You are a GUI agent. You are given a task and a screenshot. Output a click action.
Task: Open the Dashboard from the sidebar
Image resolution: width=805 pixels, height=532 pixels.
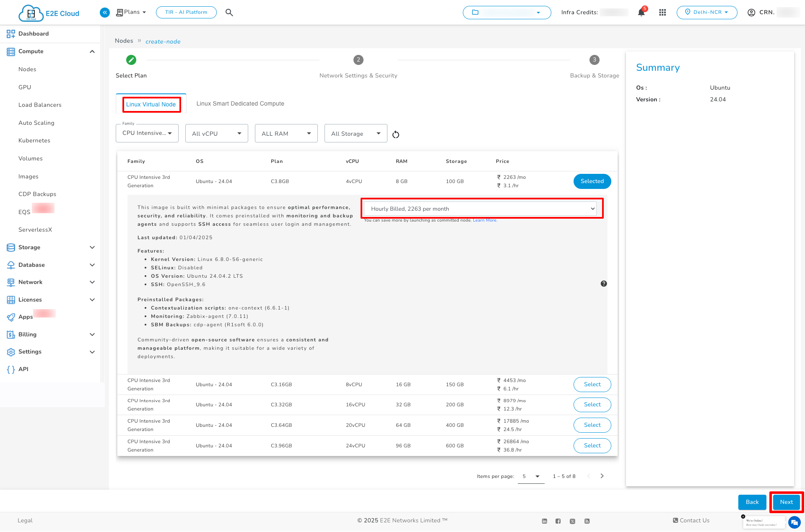(x=34, y=34)
